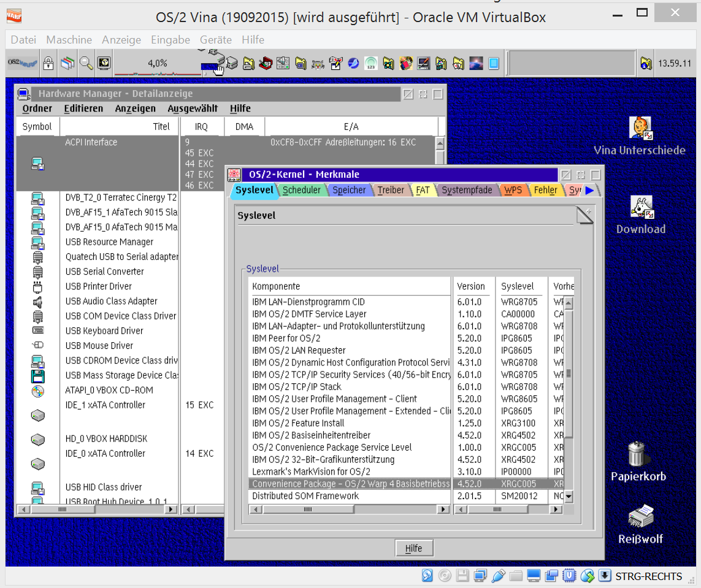The image size is (701, 588).
Task: Open Vina Unterschiede desktop icon
Action: point(640,128)
